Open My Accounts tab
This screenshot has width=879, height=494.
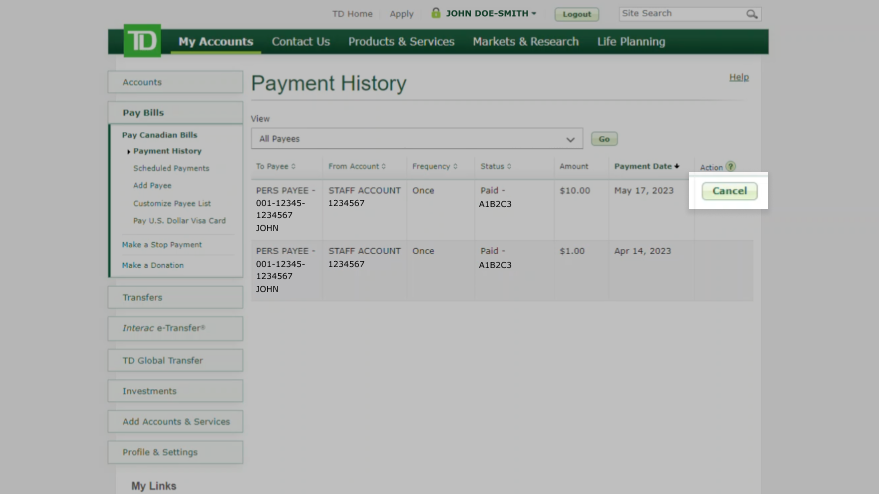(216, 41)
